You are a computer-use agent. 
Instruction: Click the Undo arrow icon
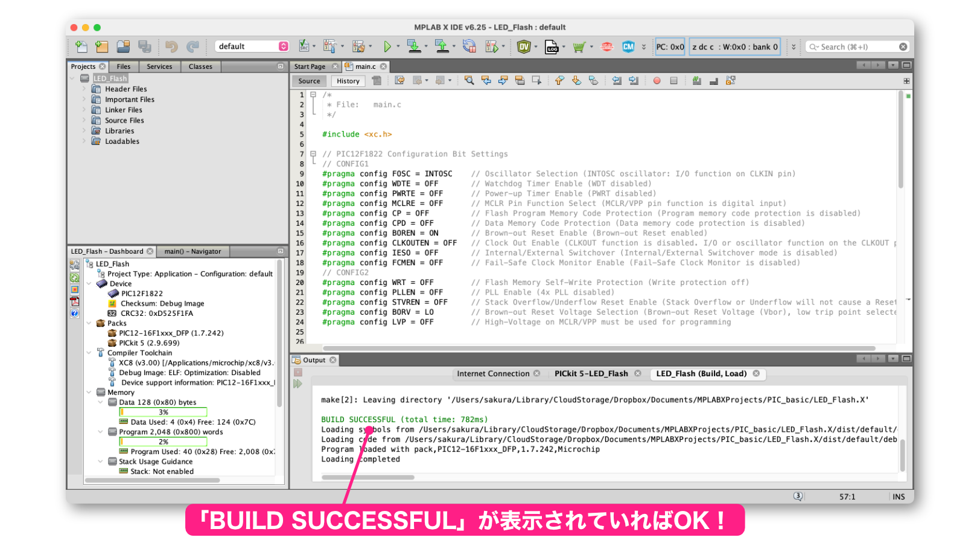point(171,47)
